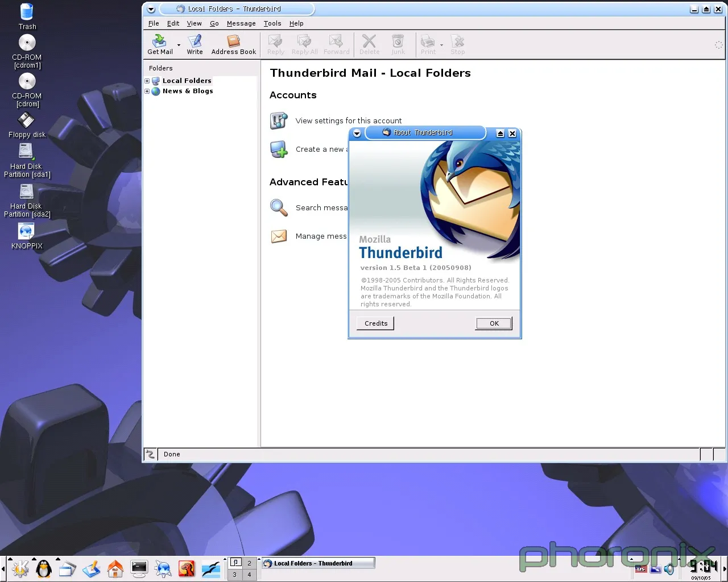Open the Go menu

[214, 23]
